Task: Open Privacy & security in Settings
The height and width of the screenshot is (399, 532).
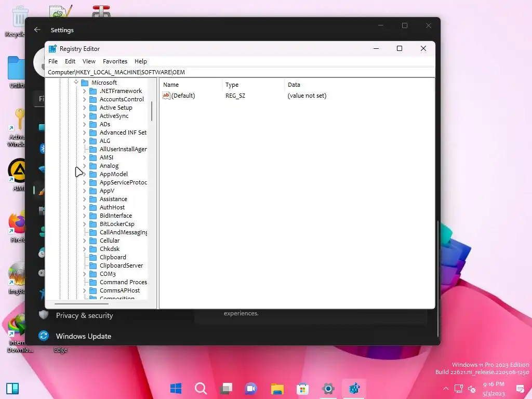Action: tap(84, 315)
